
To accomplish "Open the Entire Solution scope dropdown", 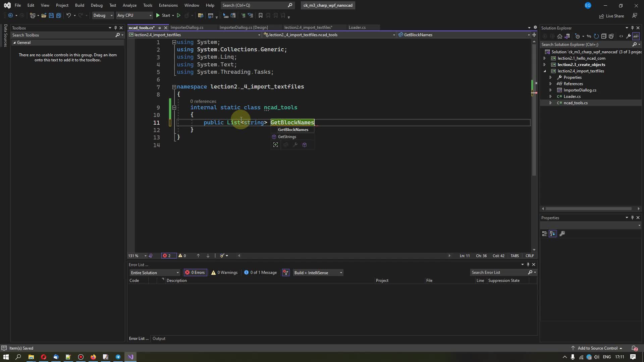I will 155,273.
